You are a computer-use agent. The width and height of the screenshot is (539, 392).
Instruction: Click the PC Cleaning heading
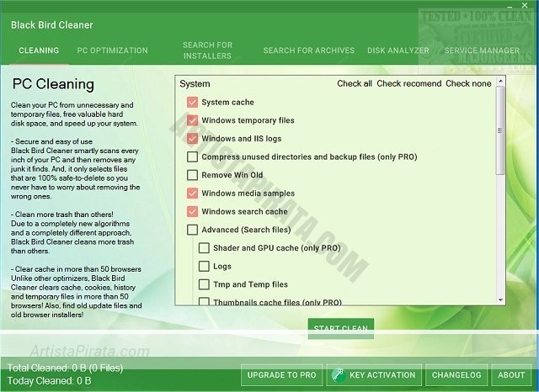53,84
